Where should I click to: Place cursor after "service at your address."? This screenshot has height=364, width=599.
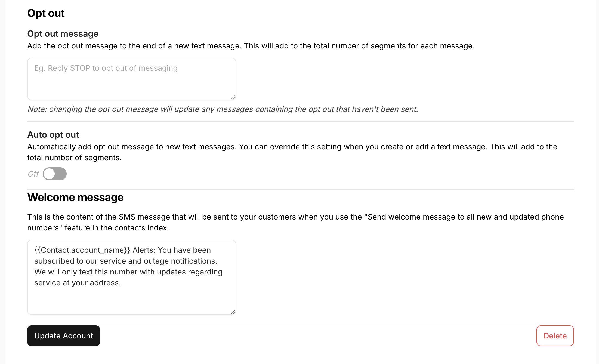pyautogui.click(x=121, y=283)
